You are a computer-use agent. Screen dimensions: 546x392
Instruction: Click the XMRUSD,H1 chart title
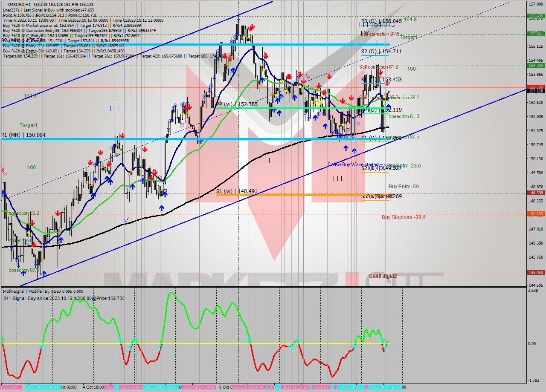[19, 4]
